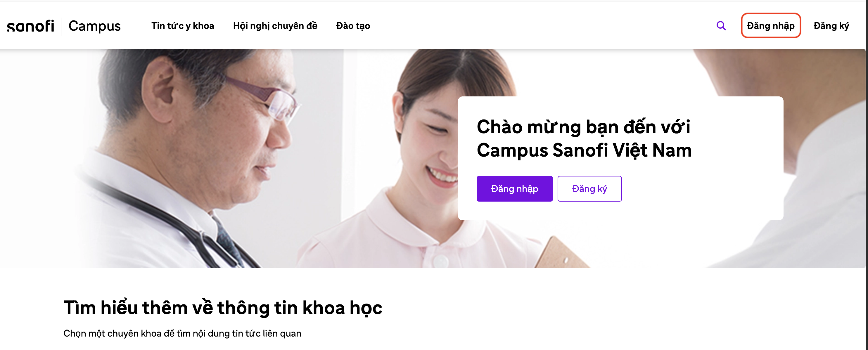Click the Tìm hiểu thêm về thông tin khoa học heading
Viewport: 868px width, 350px height.
[x=223, y=308]
